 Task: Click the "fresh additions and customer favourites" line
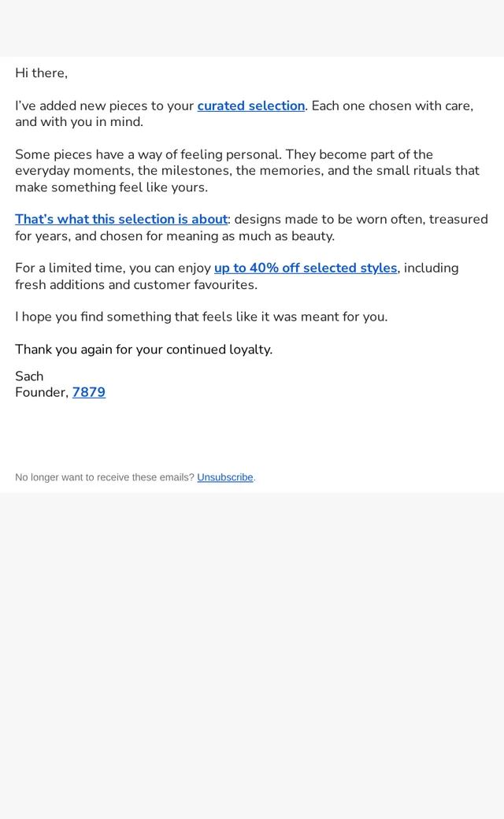(x=136, y=284)
